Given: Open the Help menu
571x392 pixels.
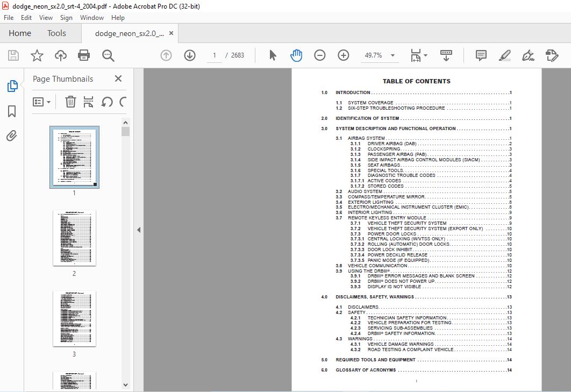Looking at the screenshot, I should (x=118, y=18).
